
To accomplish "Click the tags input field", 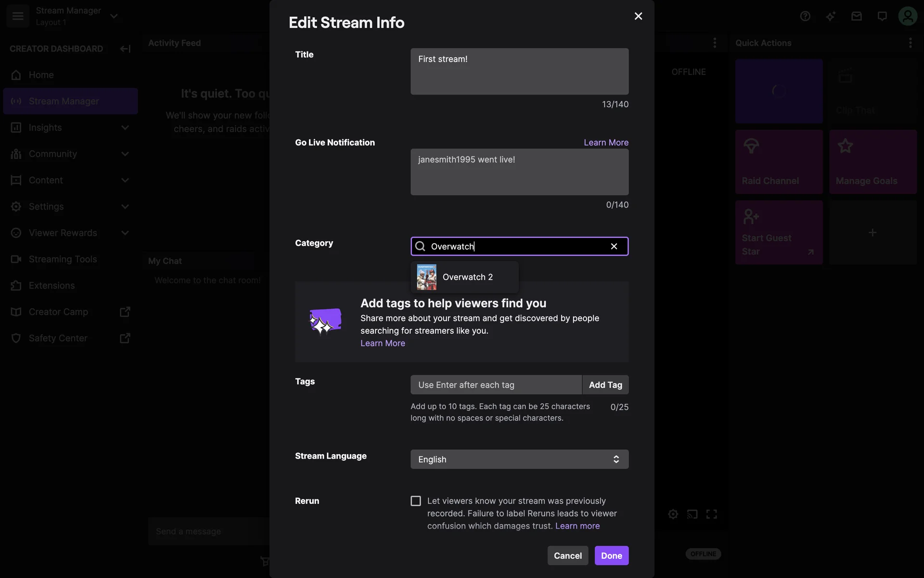I will coord(496,385).
